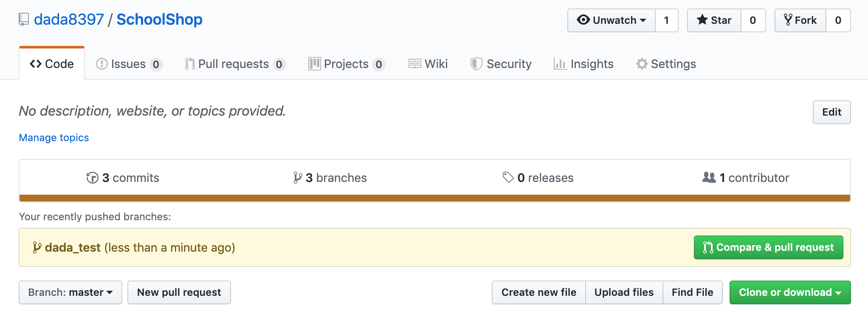Switch to the Security tab
The height and width of the screenshot is (312, 868).
pyautogui.click(x=501, y=64)
